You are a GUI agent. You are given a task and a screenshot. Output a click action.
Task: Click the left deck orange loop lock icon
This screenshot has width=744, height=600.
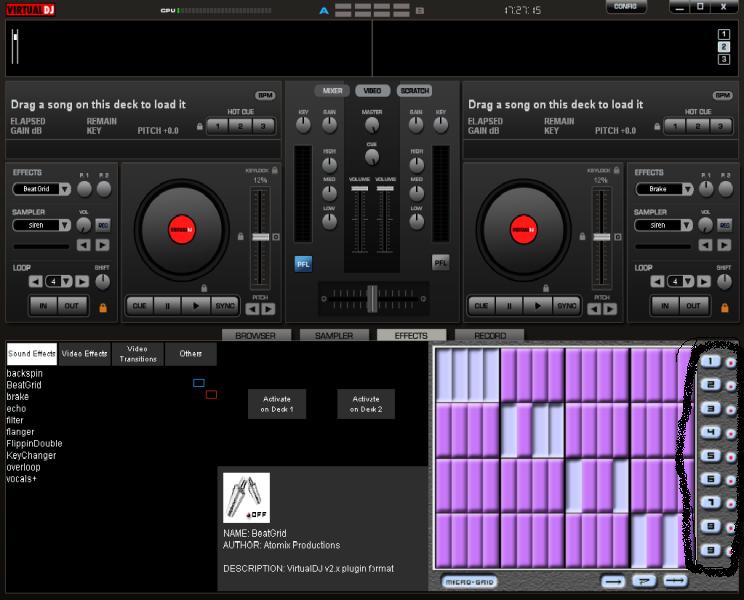click(x=102, y=307)
